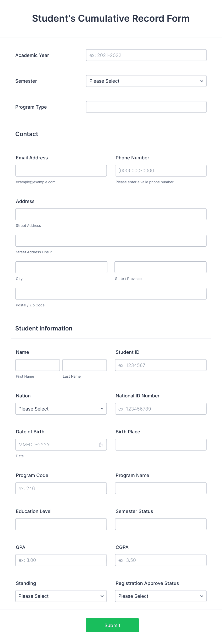Click the Phone Number input
This screenshot has height=644, width=222.
point(161,170)
